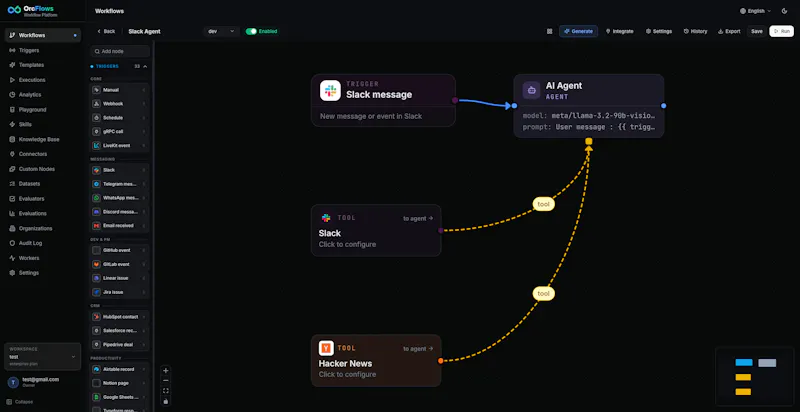Click the Hacker News tool node

376,360
